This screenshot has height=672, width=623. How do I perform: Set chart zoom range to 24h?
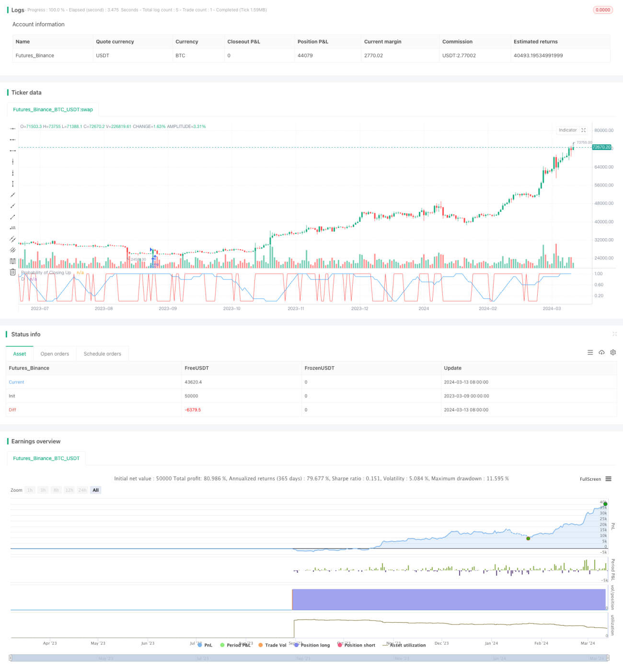[82, 490]
